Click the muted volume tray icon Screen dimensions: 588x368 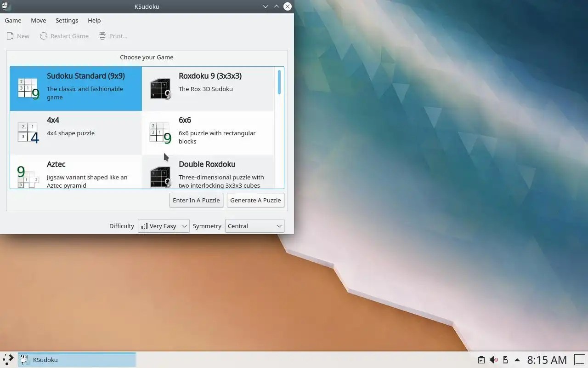click(x=493, y=360)
